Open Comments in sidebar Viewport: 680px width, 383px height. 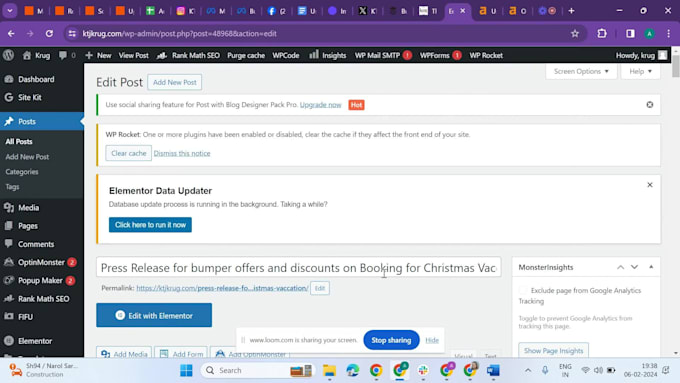42,244
